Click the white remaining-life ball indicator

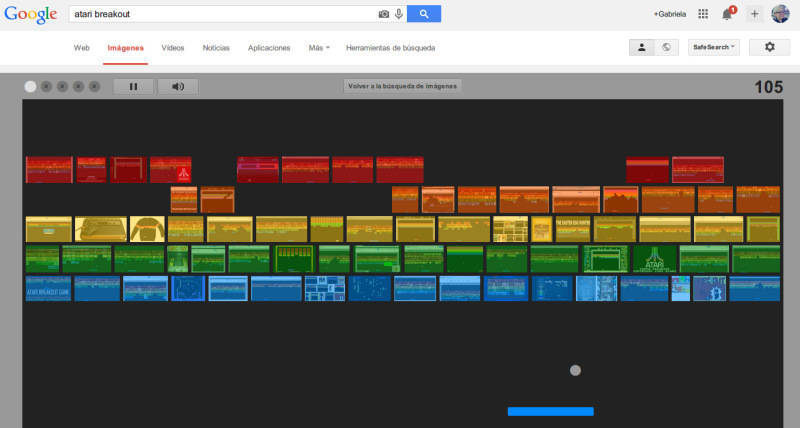pyautogui.click(x=30, y=87)
